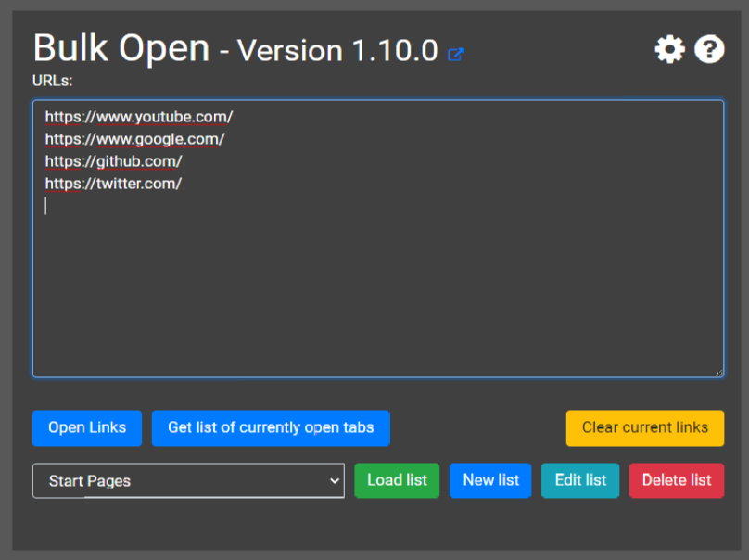Click the help question mark icon
This screenshot has width=749, height=560.
tap(709, 49)
